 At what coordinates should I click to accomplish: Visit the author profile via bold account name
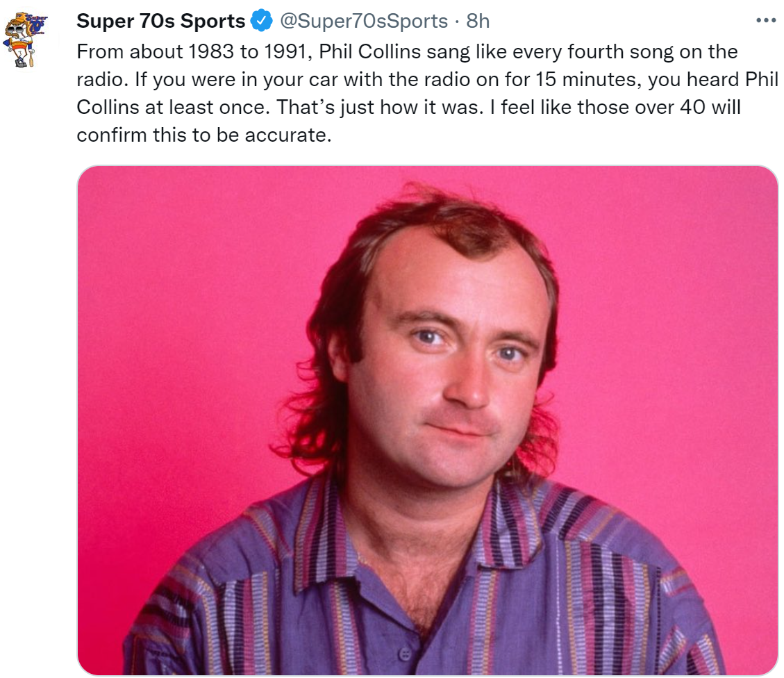tap(160, 21)
